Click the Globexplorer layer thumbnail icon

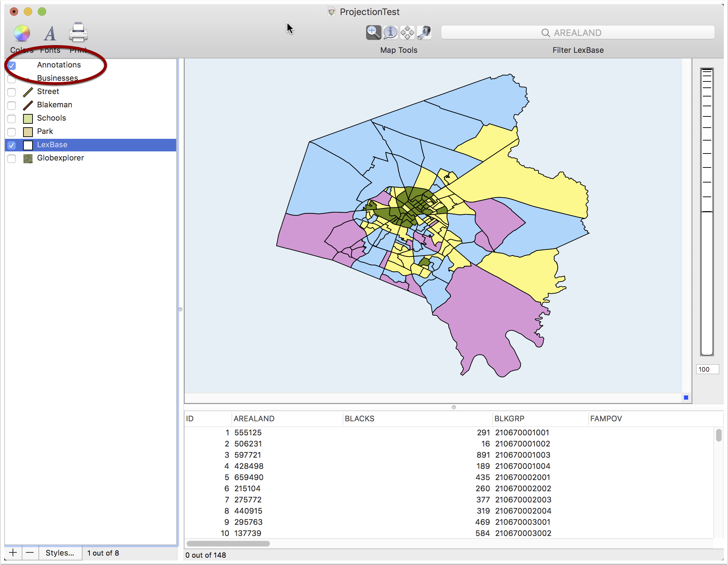pyautogui.click(x=28, y=158)
